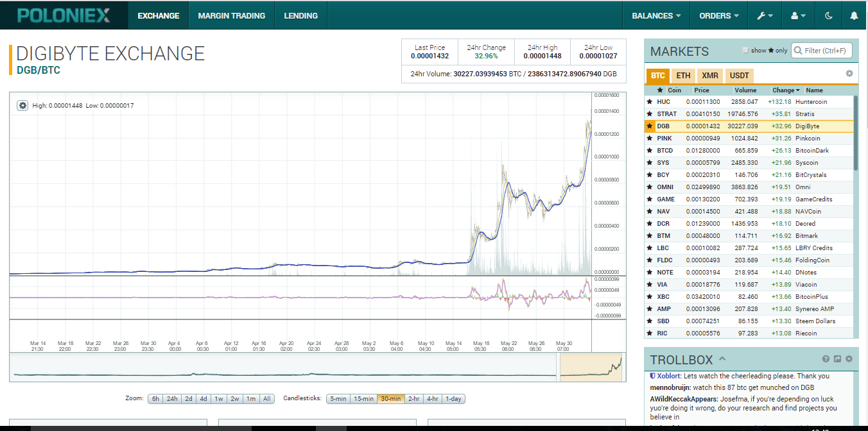Screen dimensions: 868x431
Task: Switch to ETH markets tab
Action: pos(683,76)
